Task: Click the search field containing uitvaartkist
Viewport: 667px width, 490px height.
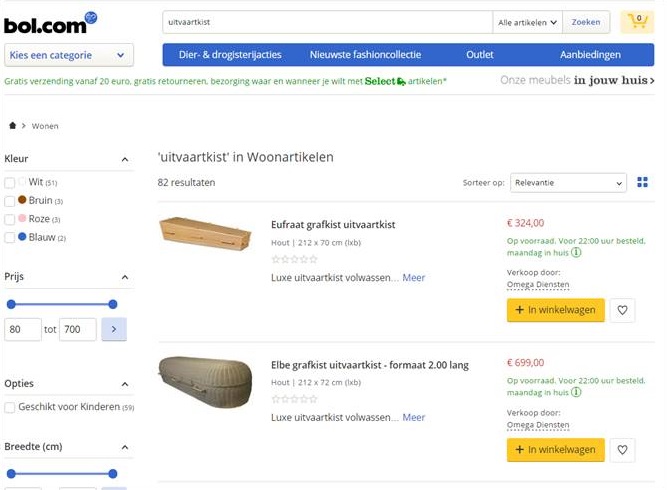Action: tap(327, 21)
